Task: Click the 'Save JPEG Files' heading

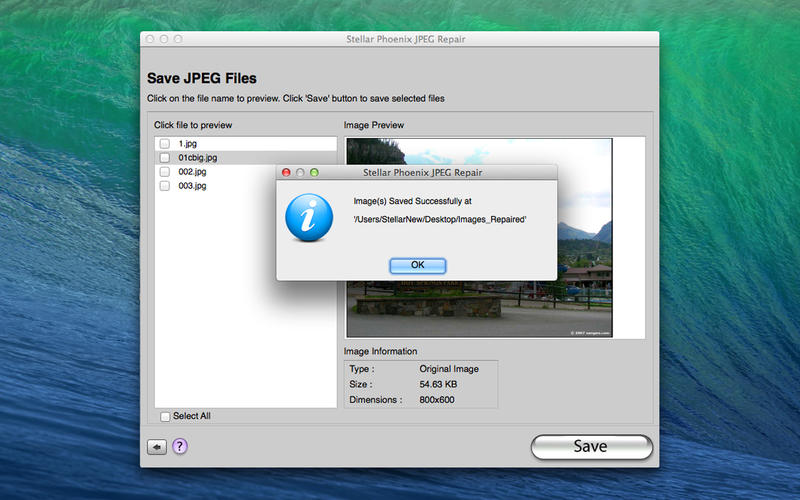Action: pos(202,78)
